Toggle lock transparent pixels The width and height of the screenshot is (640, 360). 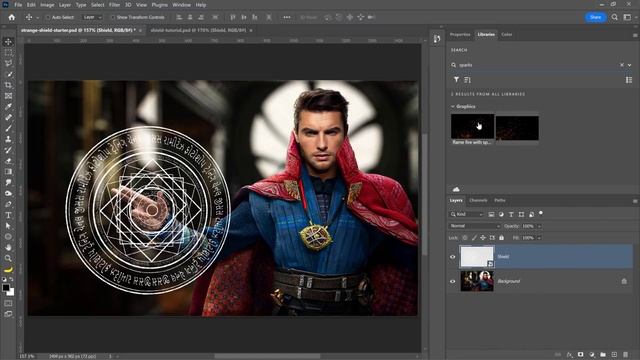point(465,238)
